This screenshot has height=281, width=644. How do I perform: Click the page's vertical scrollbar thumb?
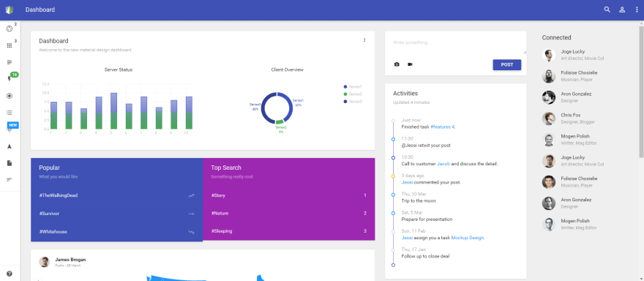pyautogui.click(x=641, y=91)
